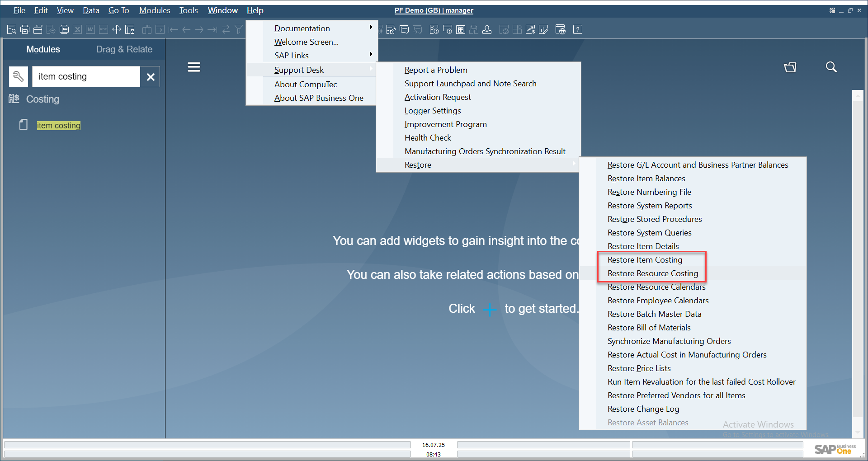The image size is (868, 461).
Task: Print the current document
Action: [x=25, y=29]
